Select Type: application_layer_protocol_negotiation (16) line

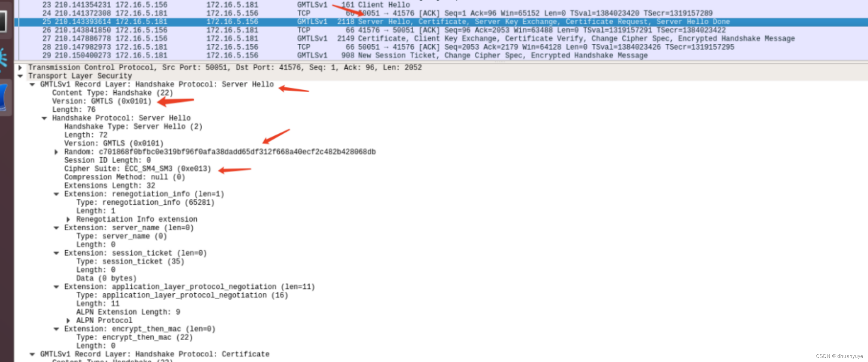tap(182, 295)
